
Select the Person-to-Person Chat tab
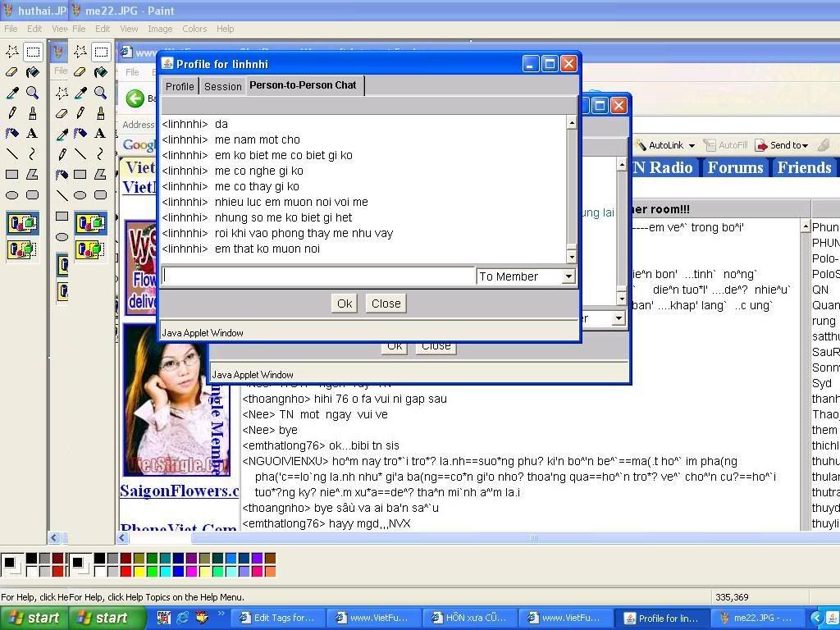(304, 85)
